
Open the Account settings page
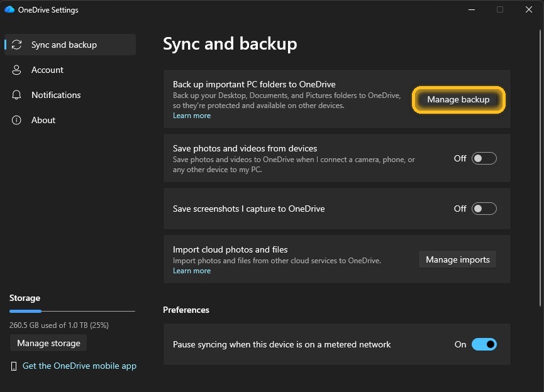[x=70, y=70]
